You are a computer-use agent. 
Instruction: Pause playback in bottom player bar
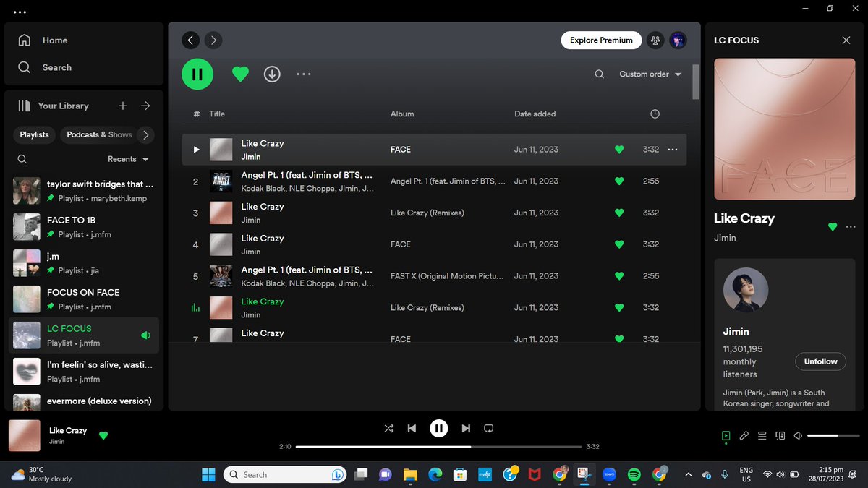coord(439,428)
